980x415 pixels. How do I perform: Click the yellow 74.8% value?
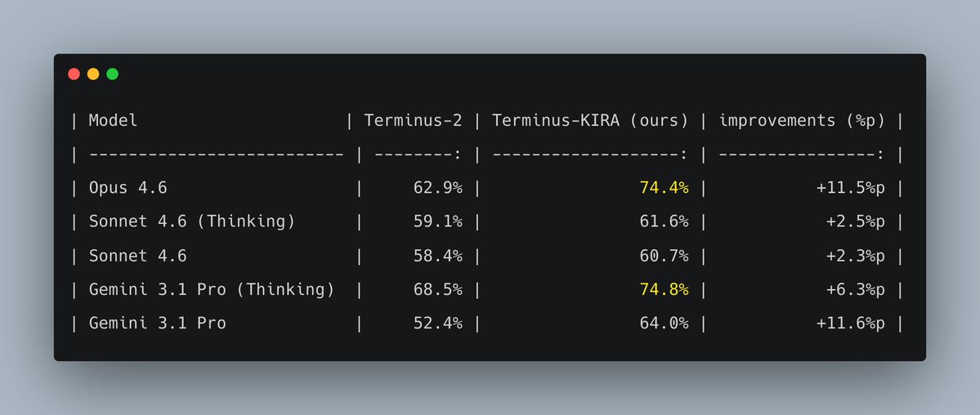click(x=664, y=289)
